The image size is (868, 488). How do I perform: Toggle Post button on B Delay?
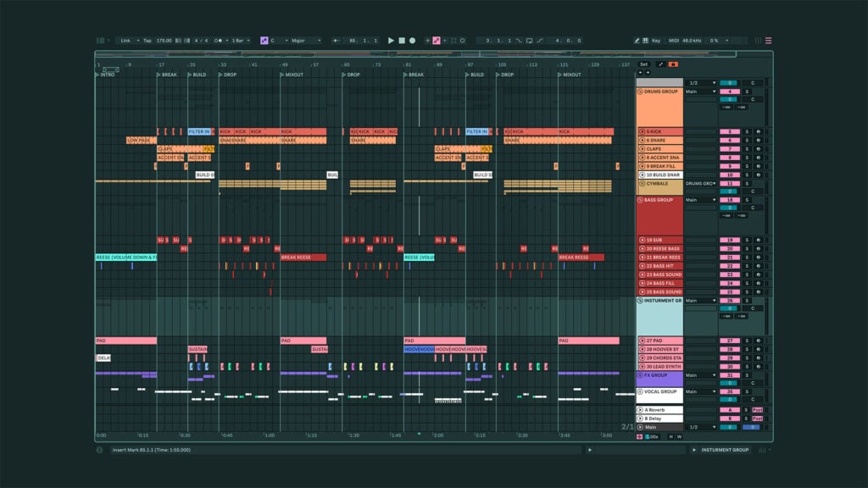tap(757, 419)
